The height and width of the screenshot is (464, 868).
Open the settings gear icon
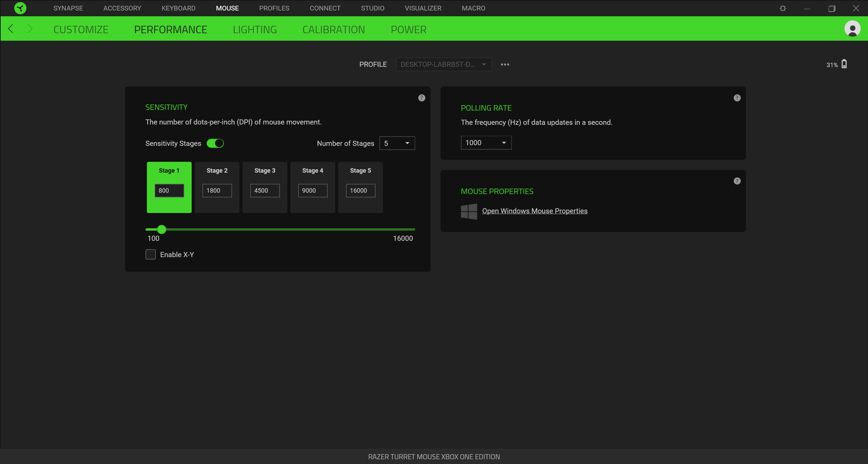tap(783, 8)
